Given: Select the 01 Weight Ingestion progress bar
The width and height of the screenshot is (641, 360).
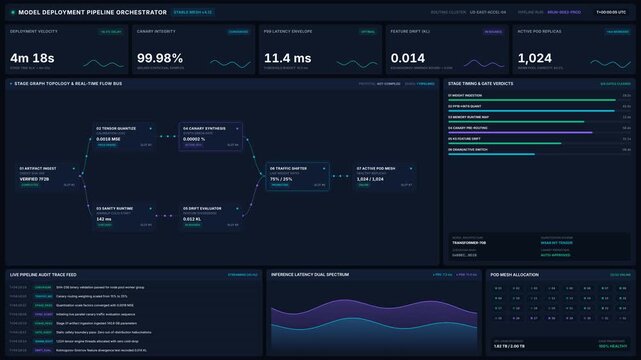Looking at the screenshot, I should click(540, 100).
